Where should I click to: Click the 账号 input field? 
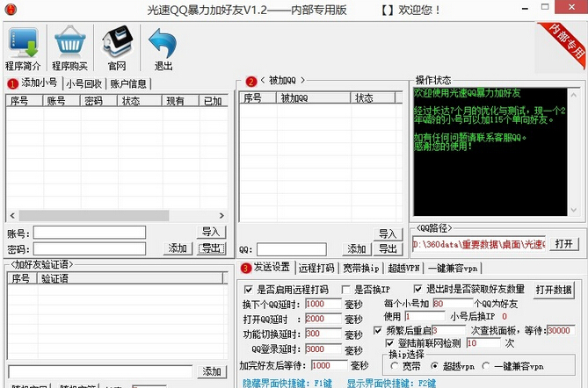coord(90,233)
